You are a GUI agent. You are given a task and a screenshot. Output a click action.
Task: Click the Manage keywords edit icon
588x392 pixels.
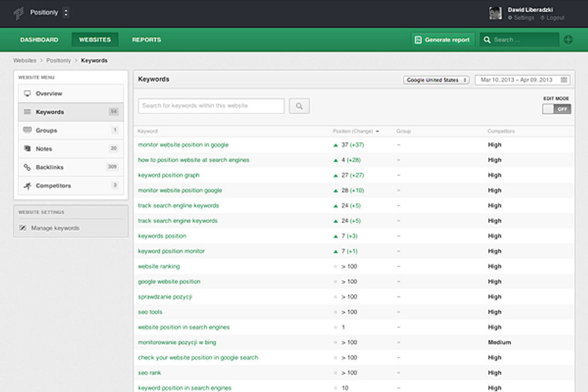(x=23, y=228)
